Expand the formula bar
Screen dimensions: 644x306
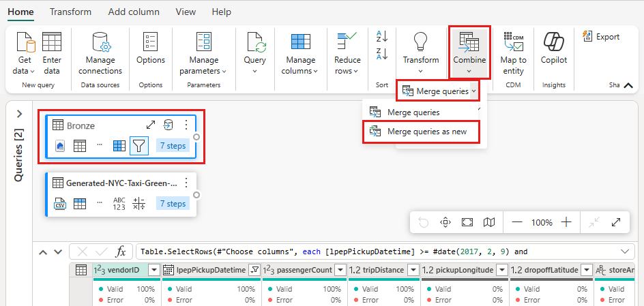(625, 251)
